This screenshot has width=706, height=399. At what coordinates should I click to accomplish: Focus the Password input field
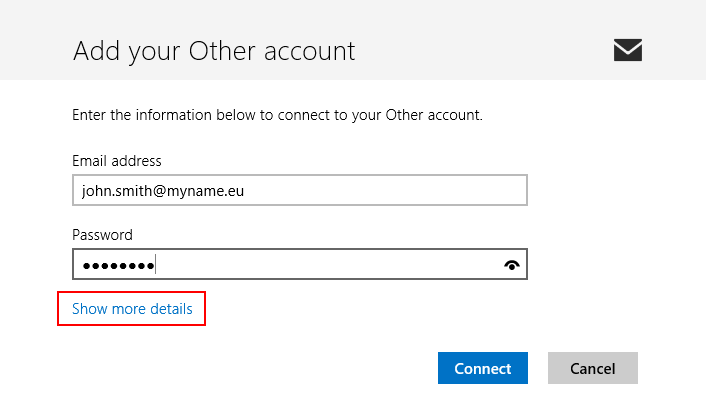[x=300, y=264]
